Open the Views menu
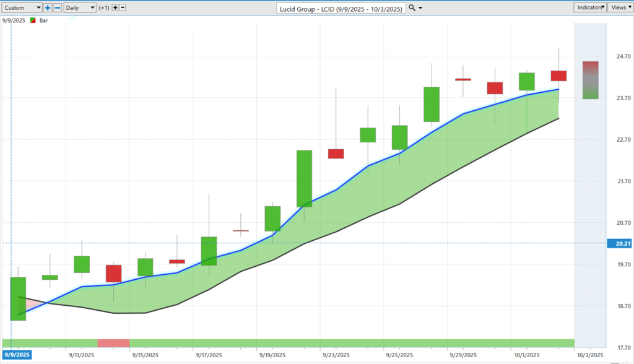The image size is (634, 364). [620, 7]
